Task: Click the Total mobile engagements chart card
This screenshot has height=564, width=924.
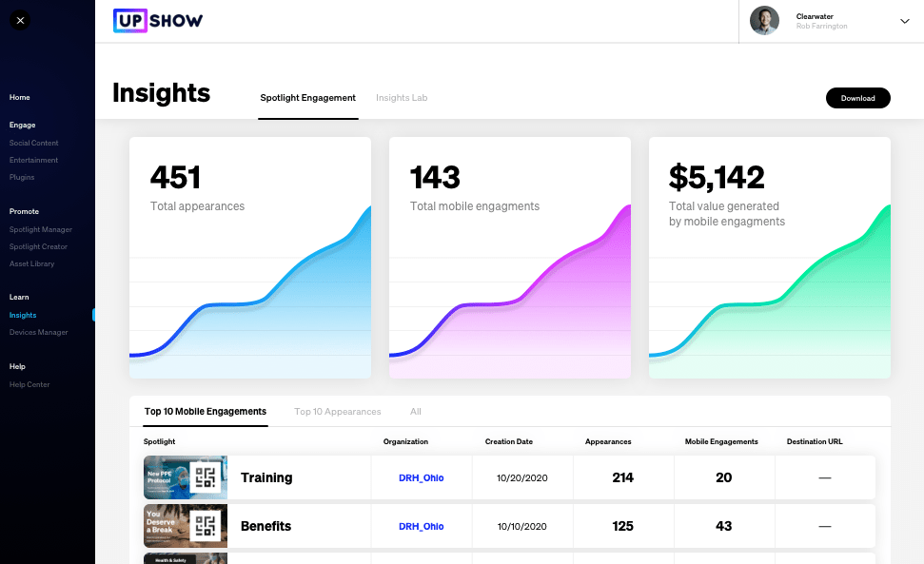Action: point(509,257)
